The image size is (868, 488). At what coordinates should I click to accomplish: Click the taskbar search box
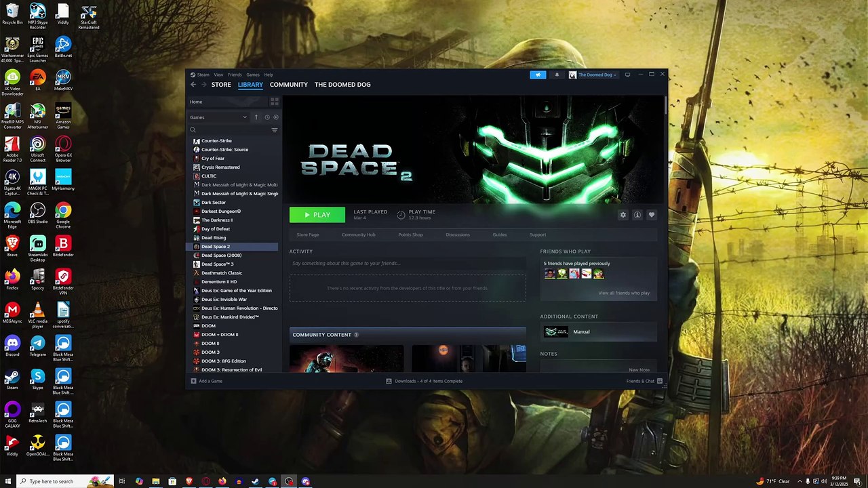coord(64,481)
